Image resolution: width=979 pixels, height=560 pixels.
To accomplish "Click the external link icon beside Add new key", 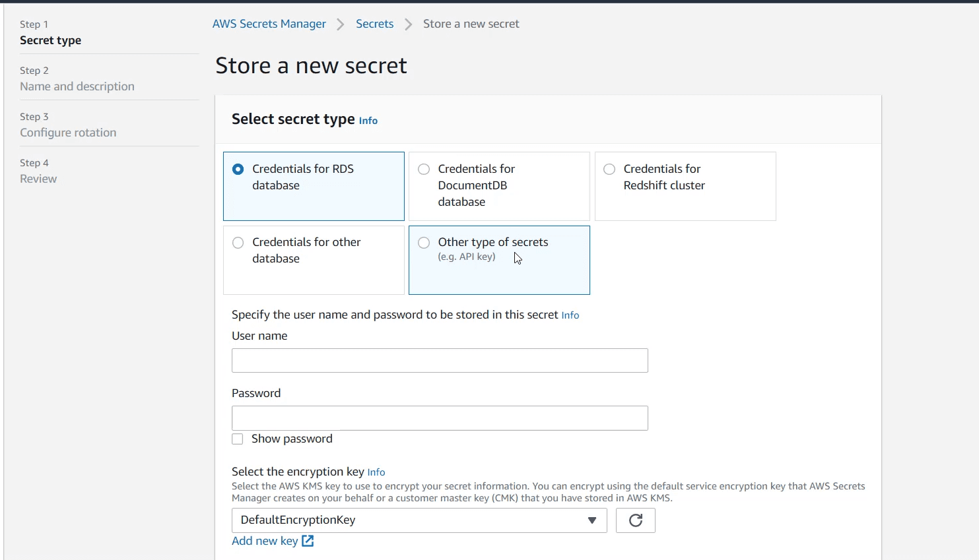I will click(x=308, y=541).
